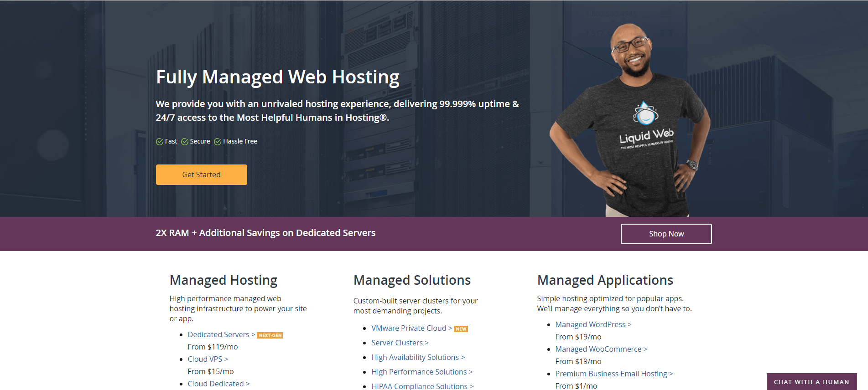Image resolution: width=868 pixels, height=390 pixels.
Task: Click the NEW badge near VMware Private Cloud
Action: tap(461, 329)
